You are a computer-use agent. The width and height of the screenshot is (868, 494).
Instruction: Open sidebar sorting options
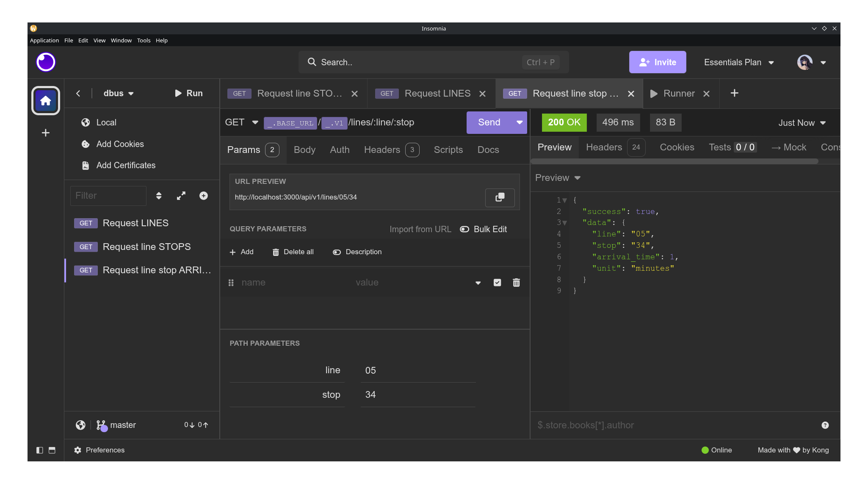158,195
